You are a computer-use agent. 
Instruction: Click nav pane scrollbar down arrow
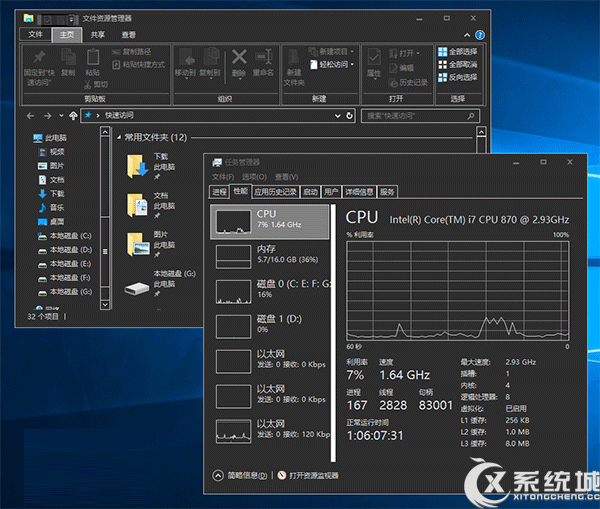(x=105, y=304)
